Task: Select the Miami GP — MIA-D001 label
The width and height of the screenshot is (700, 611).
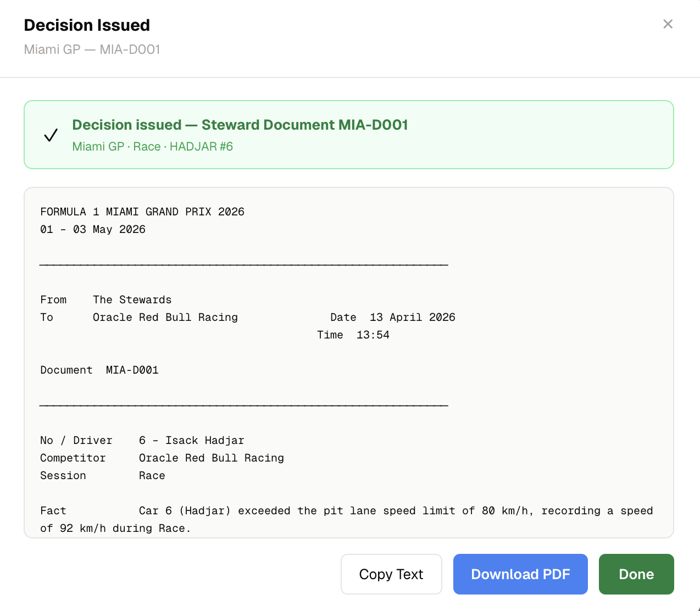Action: tap(92, 49)
